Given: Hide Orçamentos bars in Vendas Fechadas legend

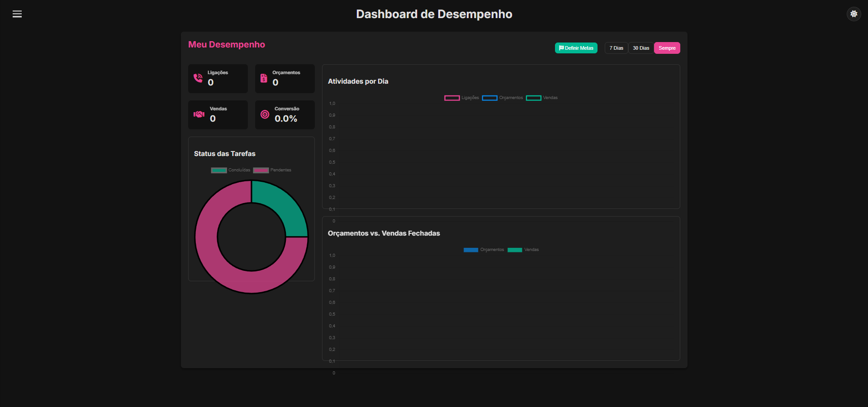Looking at the screenshot, I should pyautogui.click(x=484, y=250).
